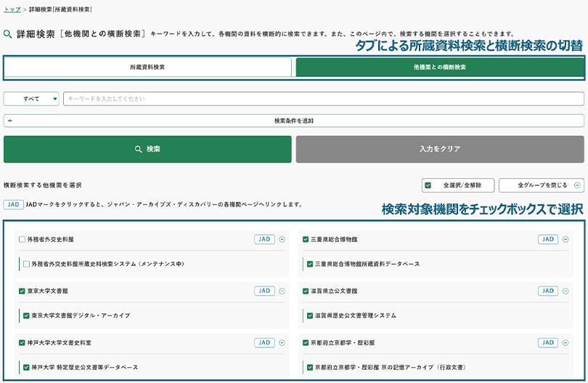Click the JAD badge for 神戸大学大学文書史料室
Viewport: 588px width, 383px height.
tap(264, 342)
